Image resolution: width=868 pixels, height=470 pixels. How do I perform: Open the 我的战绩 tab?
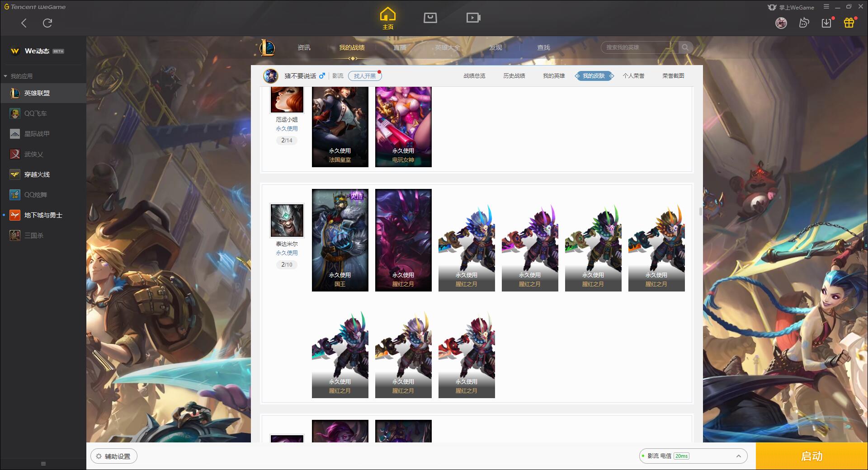pos(352,47)
